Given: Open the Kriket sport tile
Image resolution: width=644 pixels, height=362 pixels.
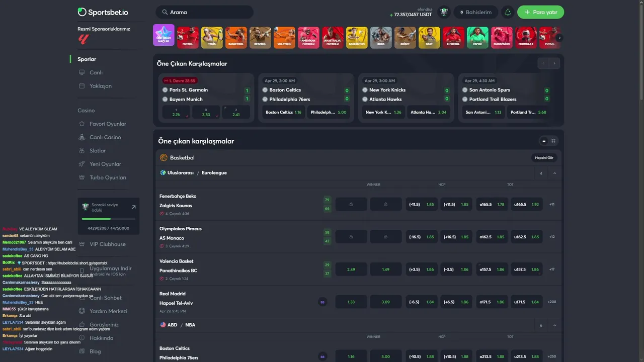Looking at the screenshot, I should tap(405, 37).
